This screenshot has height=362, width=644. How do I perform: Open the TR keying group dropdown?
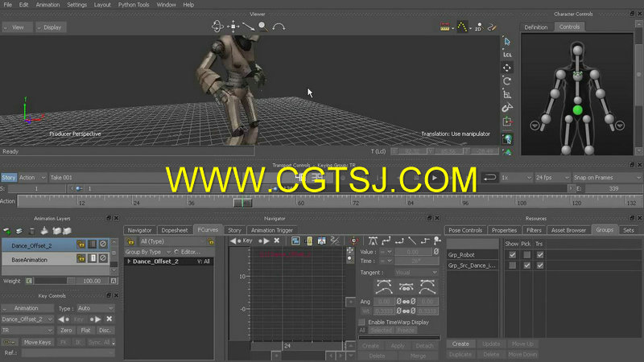[x=27, y=331]
